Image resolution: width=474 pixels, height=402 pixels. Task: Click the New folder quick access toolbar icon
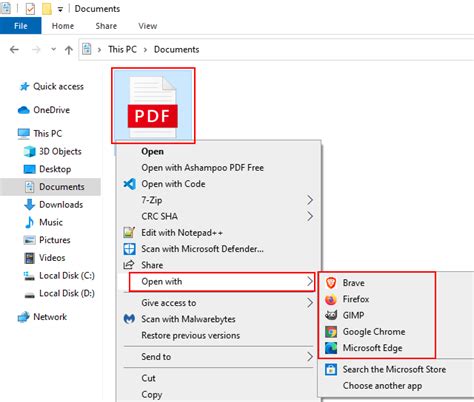tap(47, 9)
